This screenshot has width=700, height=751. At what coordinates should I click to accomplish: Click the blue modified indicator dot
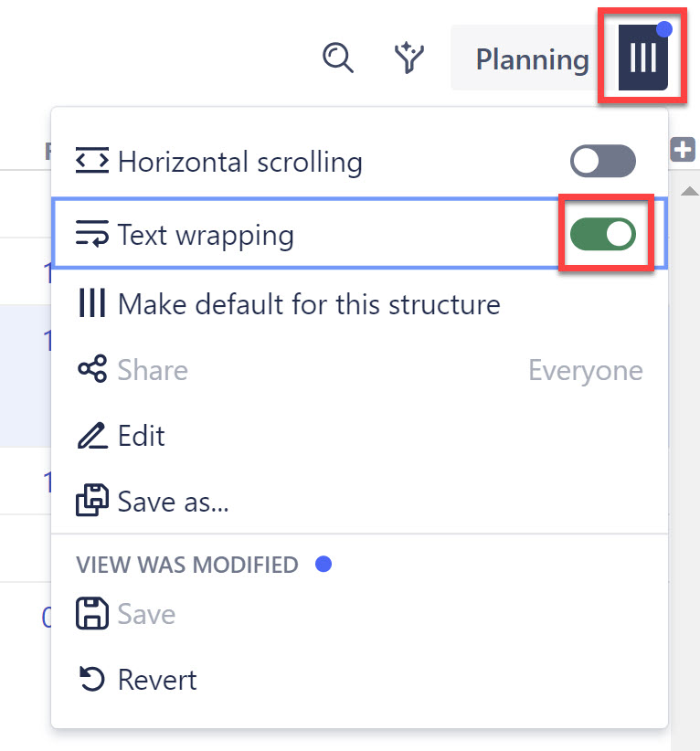[323, 565]
